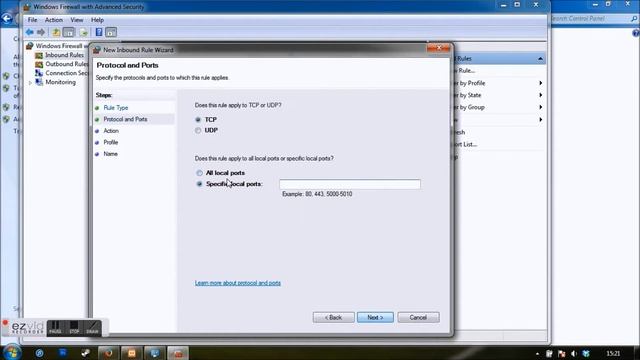Select the TCP radio button
640x360 pixels.
click(x=198, y=120)
